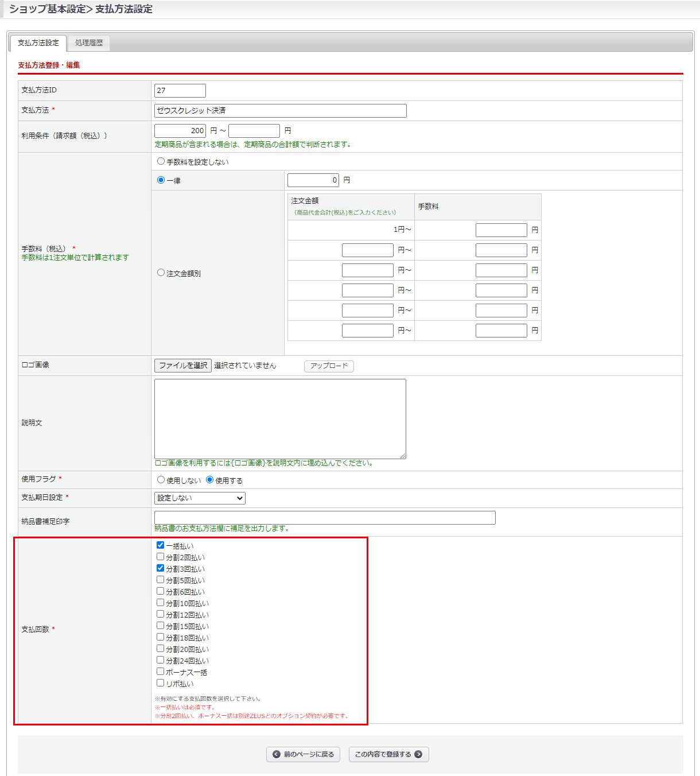Uncheck the 分割3回払い checkbox
700x776 pixels.
coord(161,568)
